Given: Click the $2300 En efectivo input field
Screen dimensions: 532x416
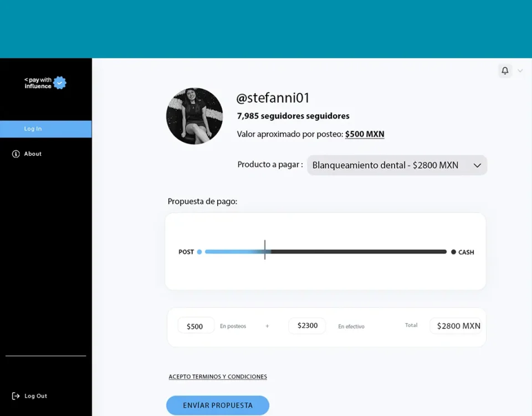Looking at the screenshot, I should (x=307, y=326).
